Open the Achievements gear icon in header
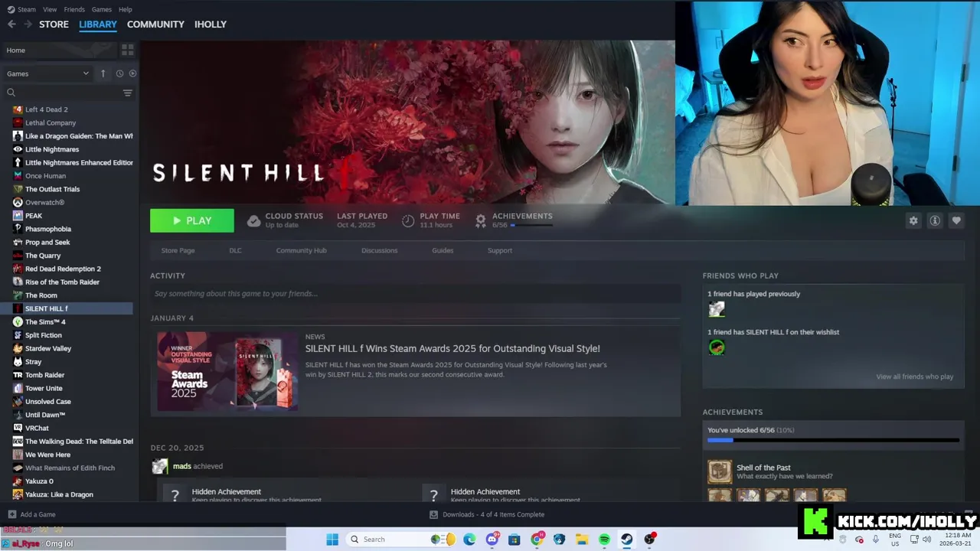The height and width of the screenshot is (551, 980). 481,220
